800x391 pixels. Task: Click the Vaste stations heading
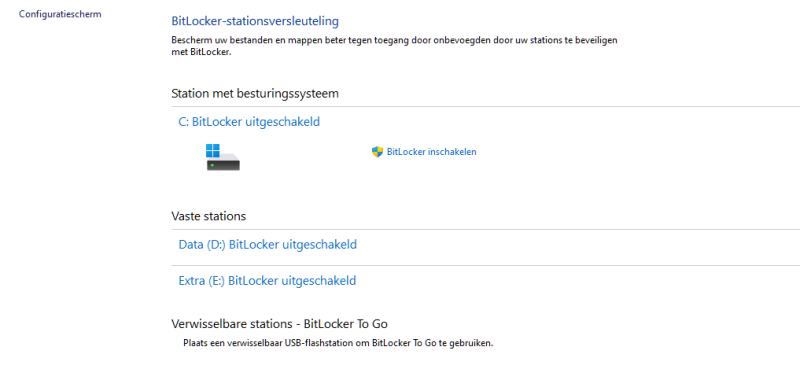[x=209, y=216]
